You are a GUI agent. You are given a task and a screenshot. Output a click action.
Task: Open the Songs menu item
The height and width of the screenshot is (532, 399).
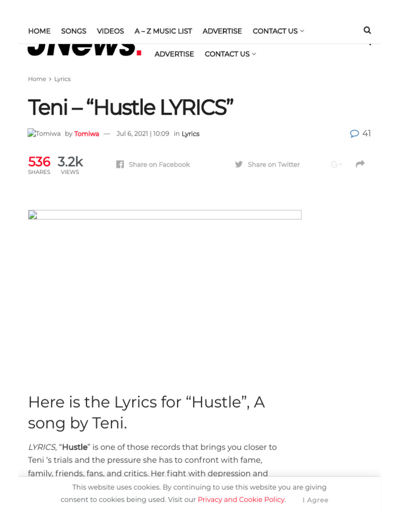[74, 31]
